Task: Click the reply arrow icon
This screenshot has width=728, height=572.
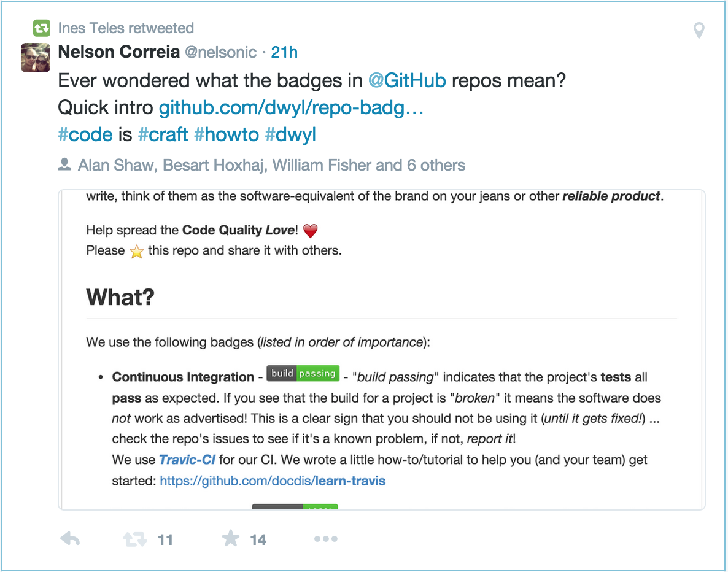Action: tap(70, 539)
